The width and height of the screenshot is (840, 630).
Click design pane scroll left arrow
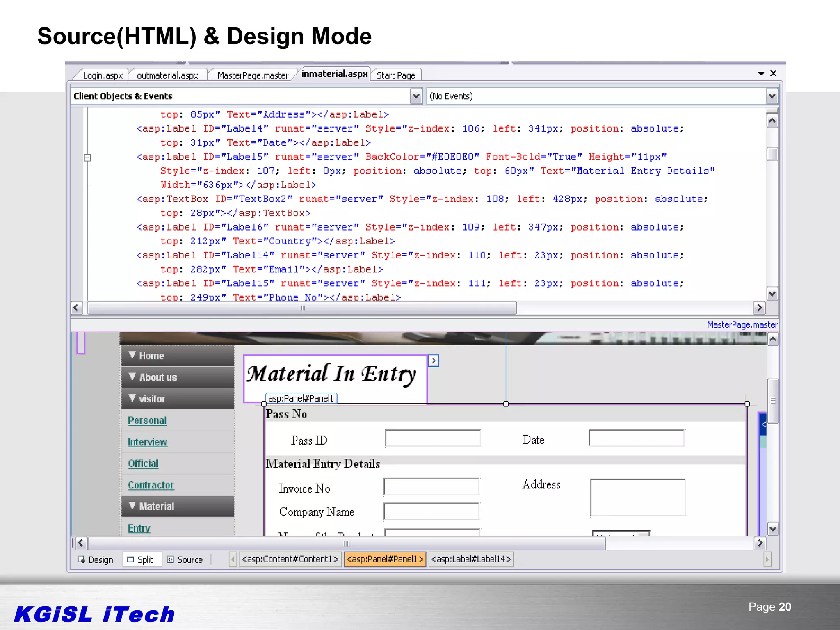pos(81,543)
